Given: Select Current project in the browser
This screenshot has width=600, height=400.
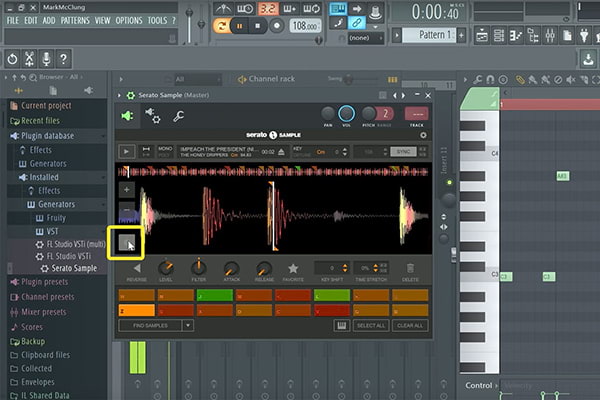Looking at the screenshot, I should tap(46, 106).
